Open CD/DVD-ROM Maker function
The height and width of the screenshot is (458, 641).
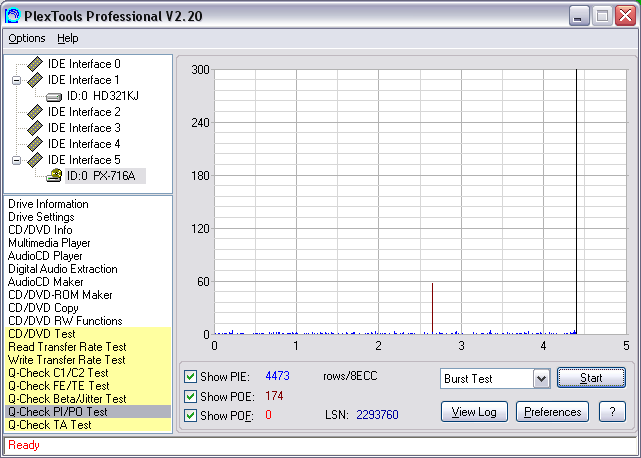[60, 295]
